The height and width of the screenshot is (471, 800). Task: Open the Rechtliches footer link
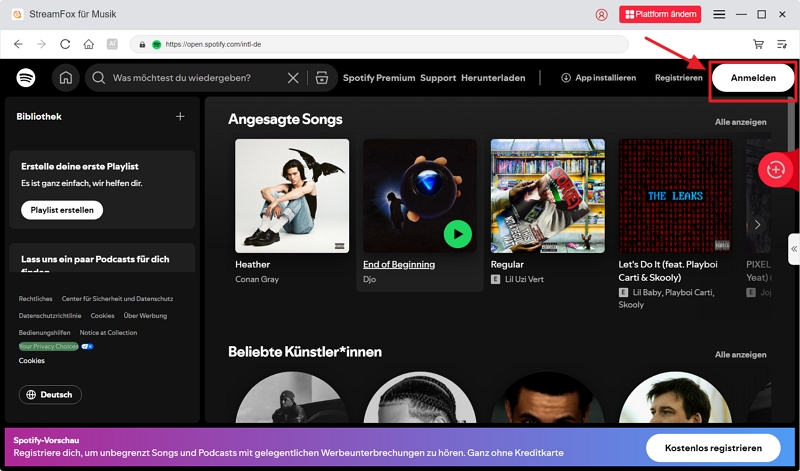(x=35, y=299)
